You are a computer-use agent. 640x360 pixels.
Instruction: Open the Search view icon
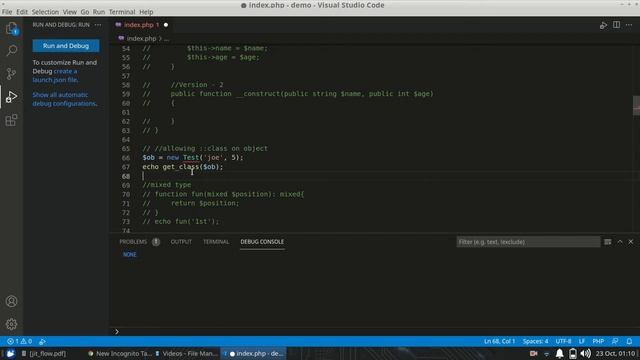[x=11, y=51]
